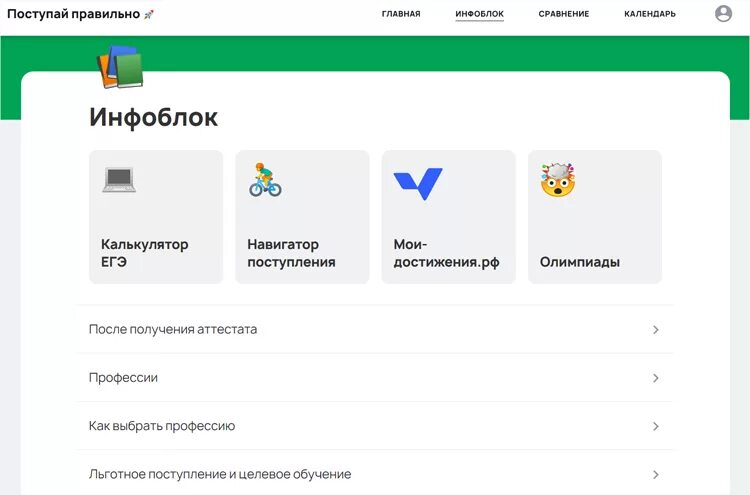Click the text Льготное поступление и целевое обучение

[x=220, y=474]
